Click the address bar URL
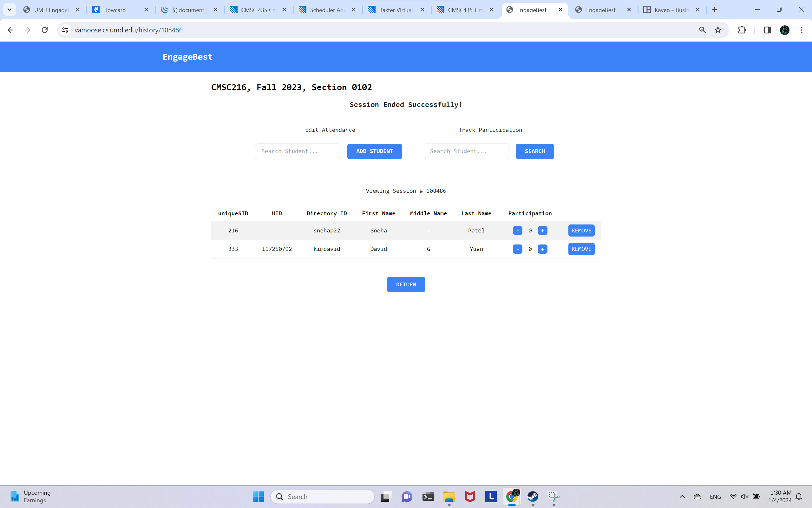 coord(128,30)
